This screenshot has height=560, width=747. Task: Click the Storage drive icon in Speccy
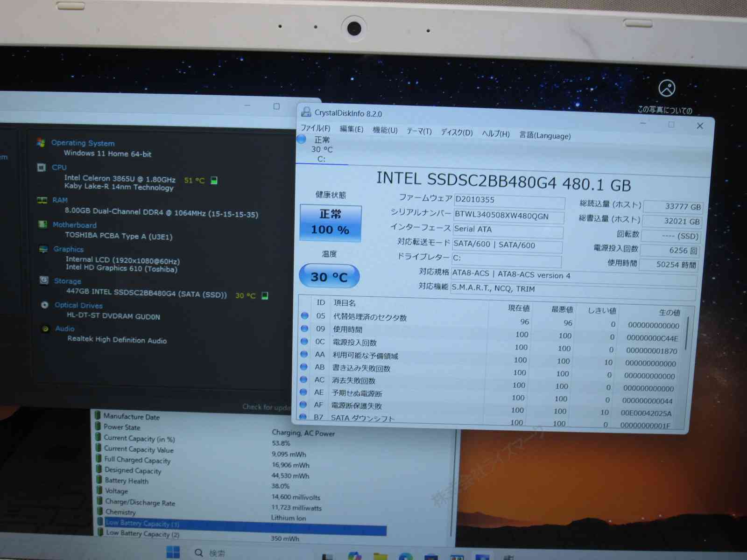(x=44, y=280)
